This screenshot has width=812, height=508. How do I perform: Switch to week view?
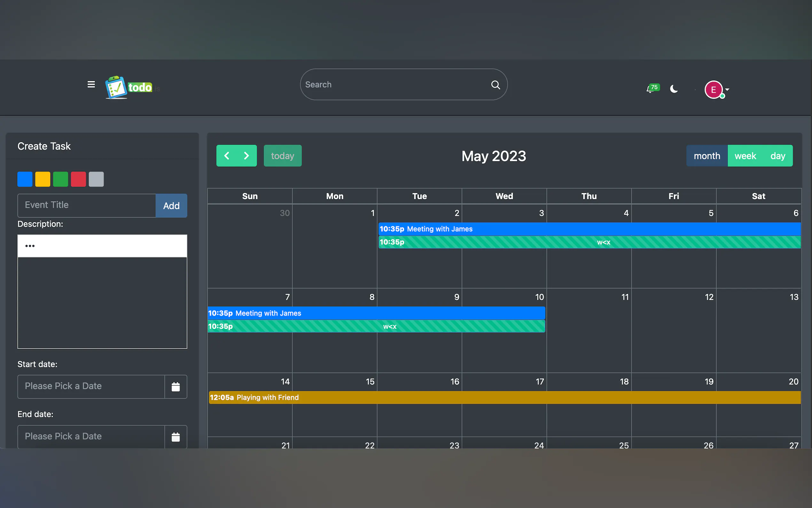coord(745,156)
